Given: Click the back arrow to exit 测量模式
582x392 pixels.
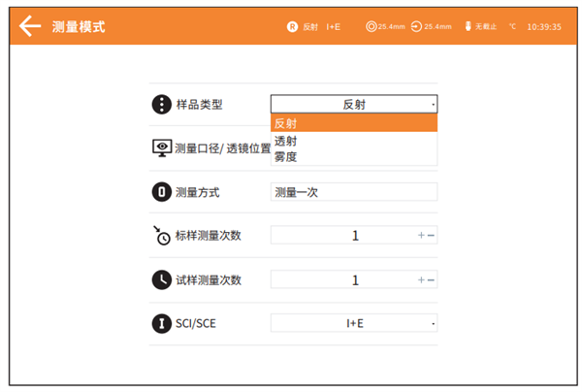Looking at the screenshot, I should [30, 26].
